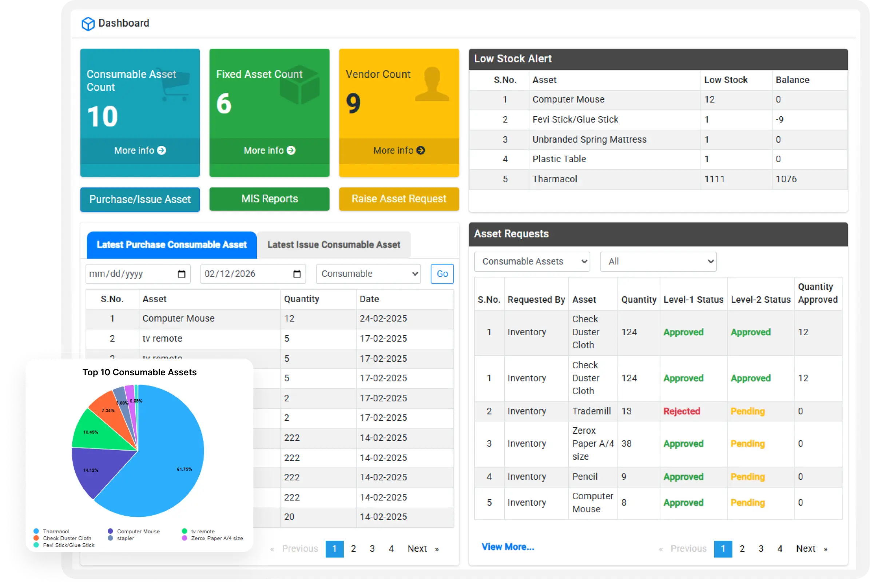
Task: Click the arrow icon in the Consumable Asset card
Action: (x=161, y=151)
